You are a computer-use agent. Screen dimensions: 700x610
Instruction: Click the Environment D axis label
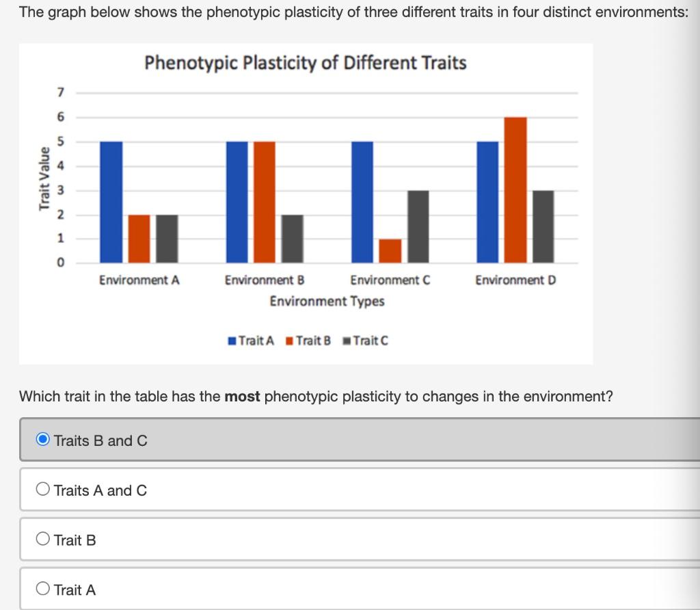[x=516, y=280]
